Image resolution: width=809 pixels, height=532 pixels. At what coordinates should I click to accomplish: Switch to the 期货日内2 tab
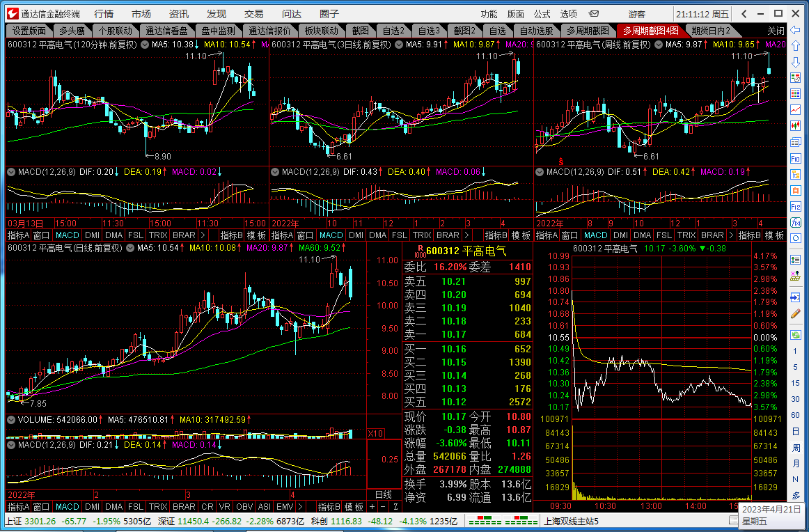click(710, 31)
